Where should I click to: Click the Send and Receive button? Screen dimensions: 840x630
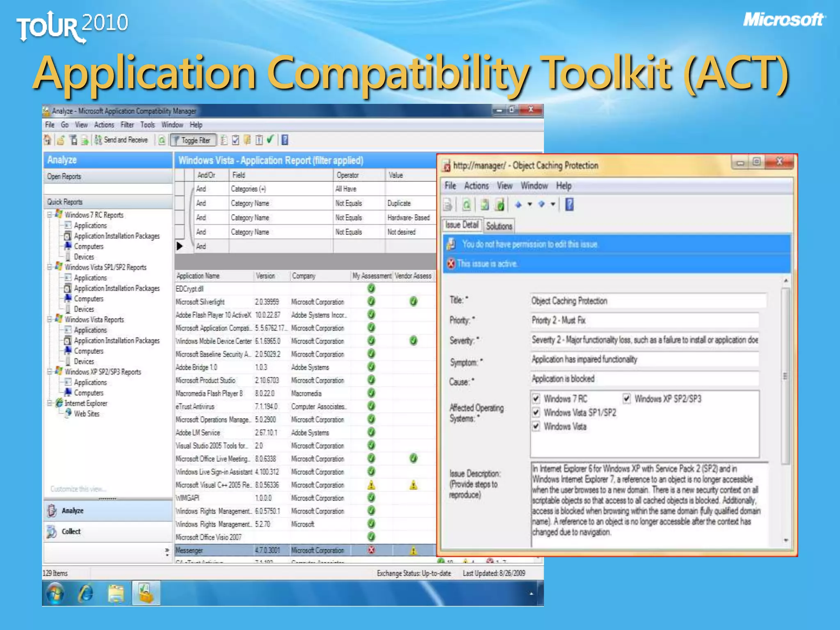point(121,140)
